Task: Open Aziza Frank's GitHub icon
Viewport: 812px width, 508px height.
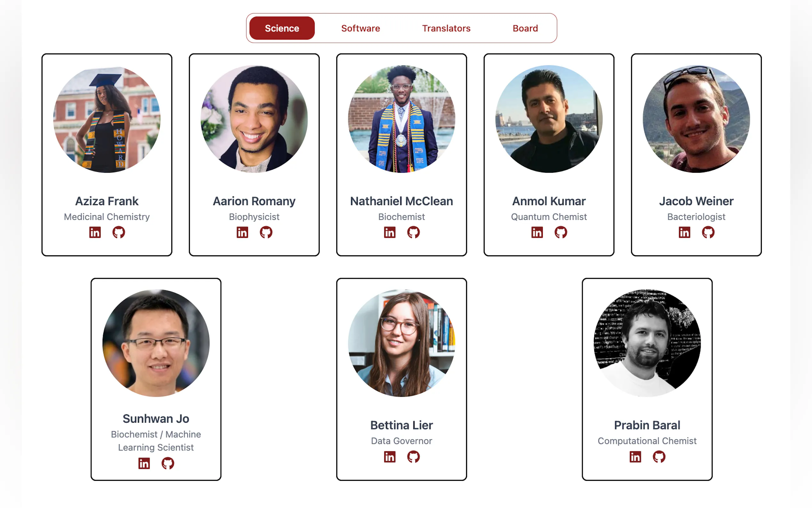Action: click(119, 232)
